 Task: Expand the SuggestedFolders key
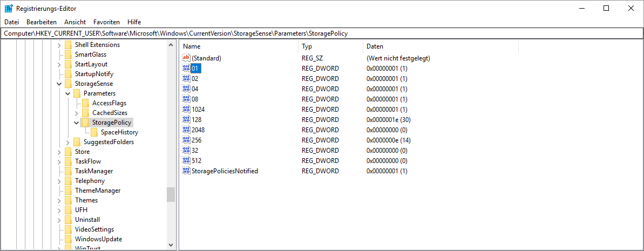pos(68,142)
